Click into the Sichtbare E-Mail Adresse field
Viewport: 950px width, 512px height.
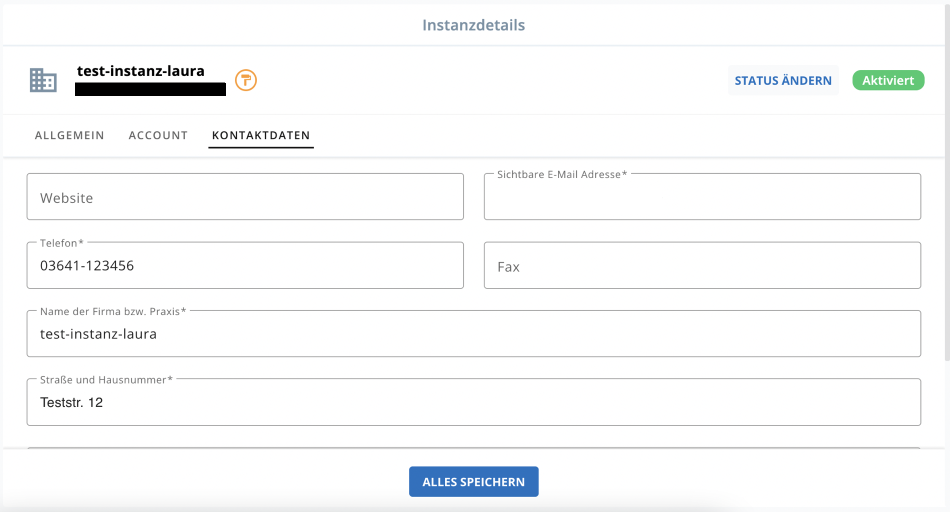[702, 198]
